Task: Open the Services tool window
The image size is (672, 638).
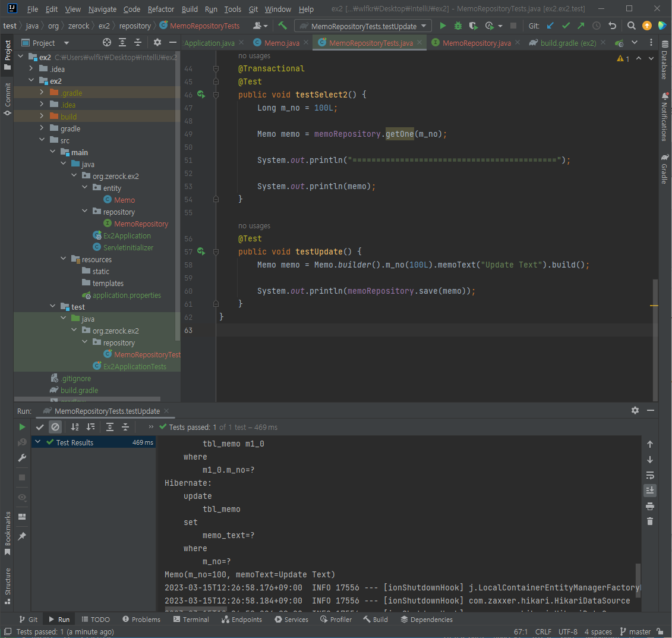Action: coord(291,620)
